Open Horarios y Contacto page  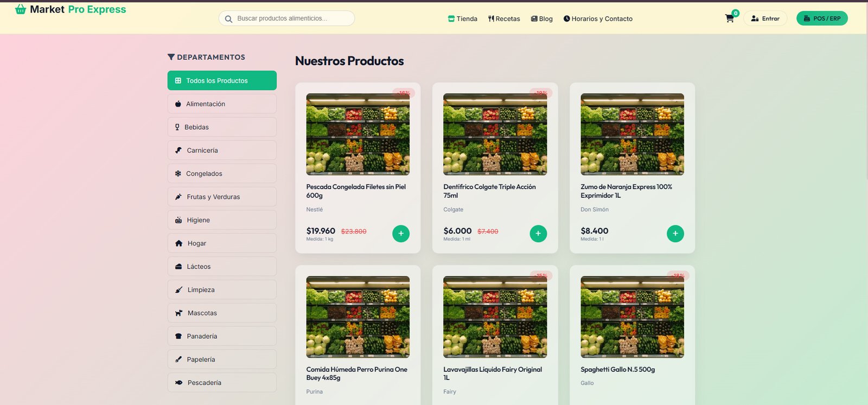pyautogui.click(x=598, y=18)
